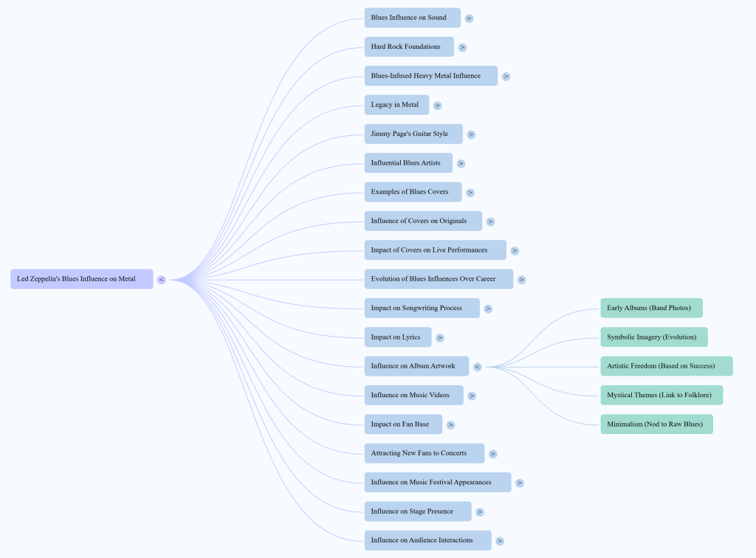Expand the Legacy in Metal branch
The height and width of the screenshot is (558, 756).
tap(437, 106)
